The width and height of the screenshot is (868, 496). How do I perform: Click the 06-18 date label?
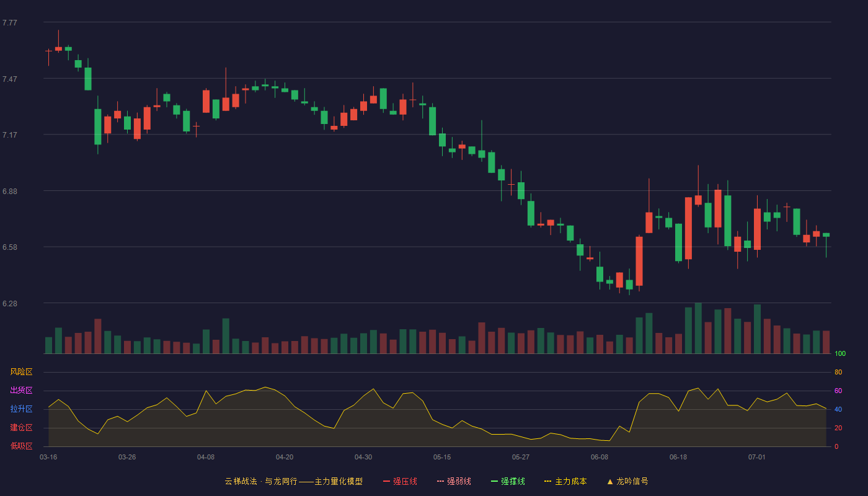tap(678, 457)
